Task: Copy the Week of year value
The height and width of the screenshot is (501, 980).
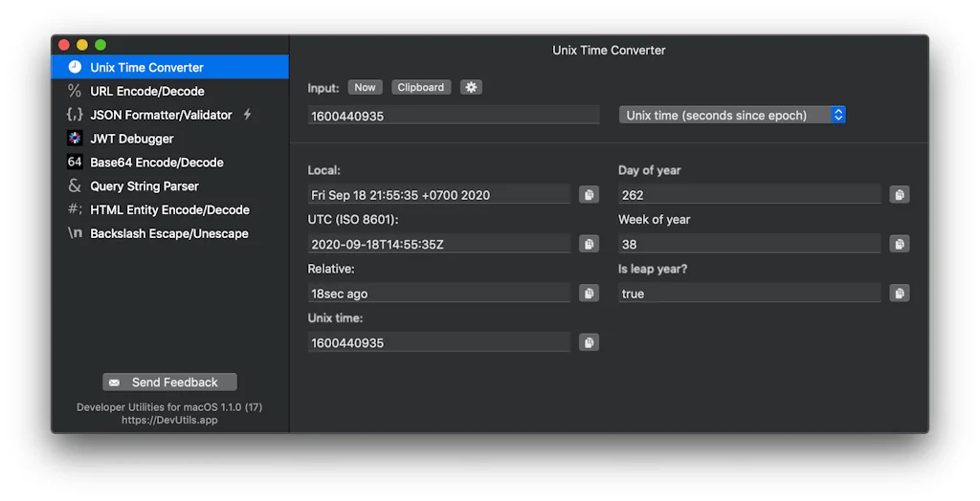Action: point(900,244)
